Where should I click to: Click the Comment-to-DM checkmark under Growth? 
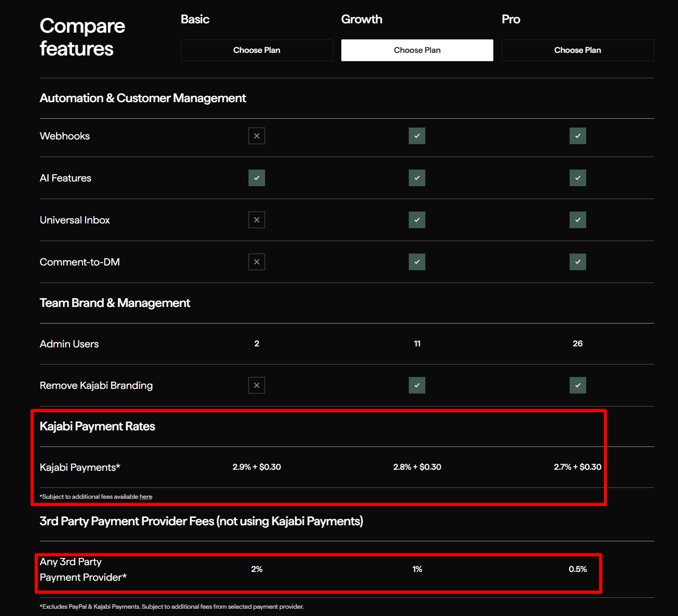(x=417, y=262)
